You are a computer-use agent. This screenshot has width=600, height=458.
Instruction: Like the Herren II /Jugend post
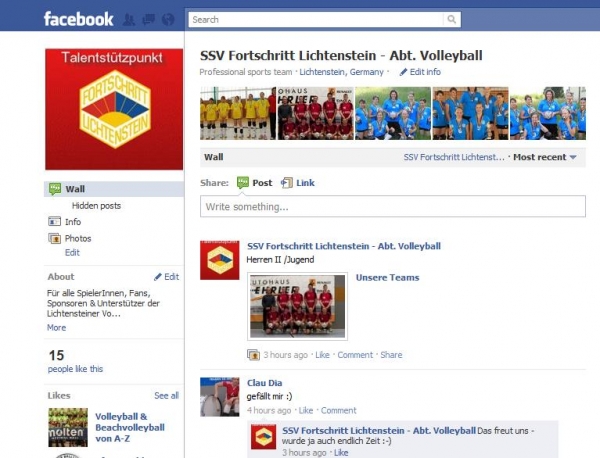tap(322, 355)
